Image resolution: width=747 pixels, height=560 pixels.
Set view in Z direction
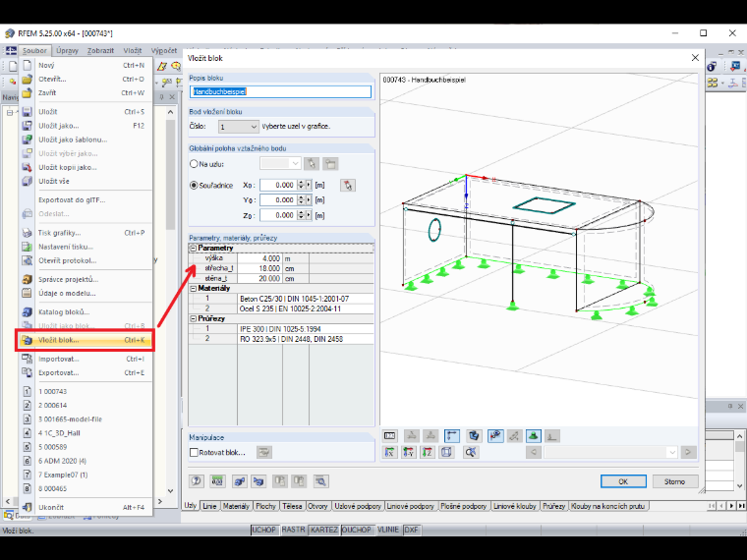pyautogui.click(x=428, y=452)
